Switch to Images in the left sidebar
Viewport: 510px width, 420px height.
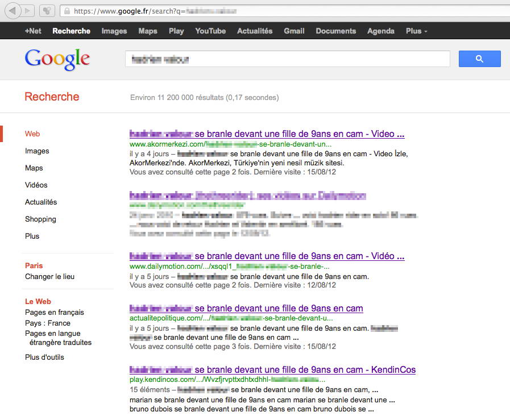(x=37, y=151)
